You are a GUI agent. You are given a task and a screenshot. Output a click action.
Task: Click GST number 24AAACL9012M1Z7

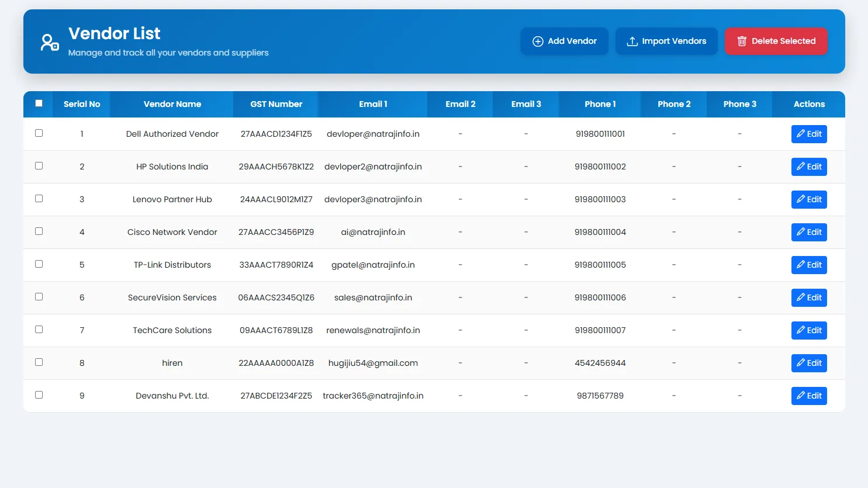click(276, 199)
